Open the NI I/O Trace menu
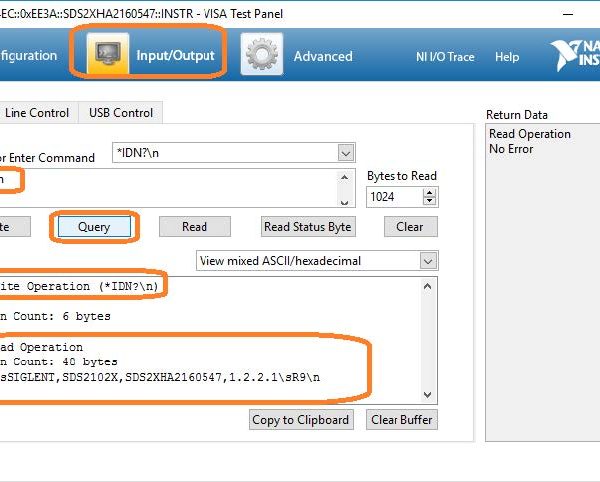The height and width of the screenshot is (482, 600). pos(445,57)
